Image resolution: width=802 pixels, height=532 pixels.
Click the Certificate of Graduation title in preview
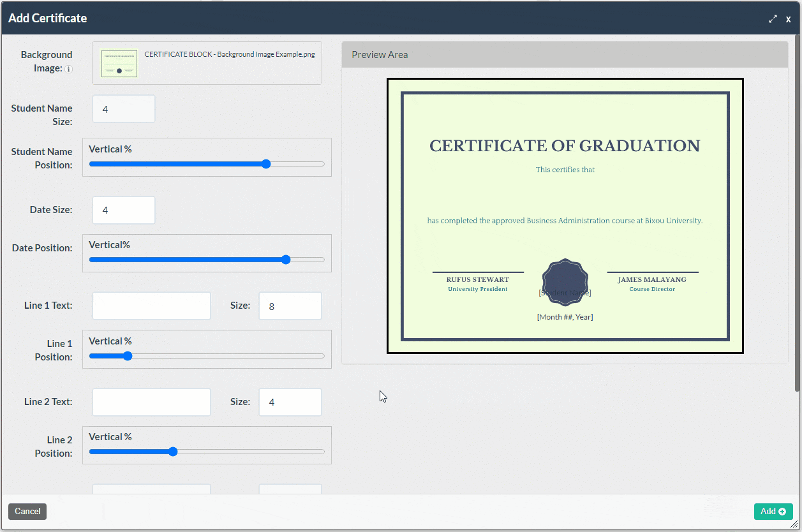(x=565, y=146)
